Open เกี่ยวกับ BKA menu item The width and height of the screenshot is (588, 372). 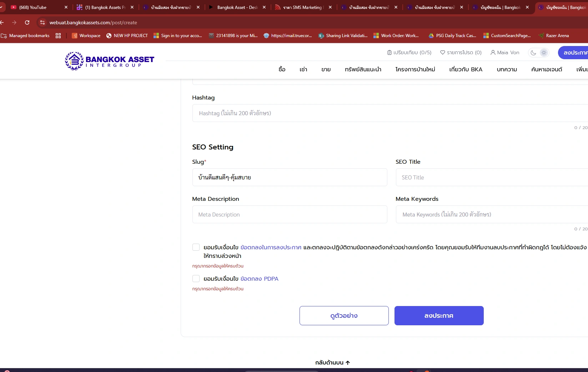tap(466, 69)
